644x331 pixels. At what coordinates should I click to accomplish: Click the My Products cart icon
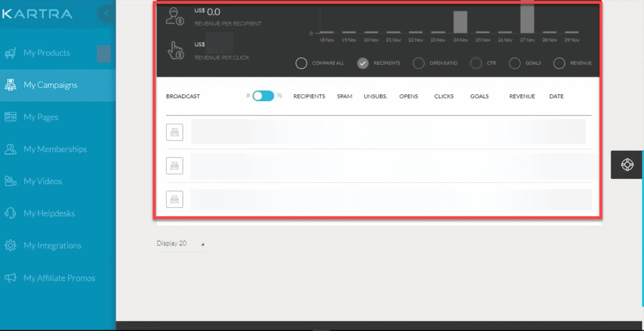(10, 53)
